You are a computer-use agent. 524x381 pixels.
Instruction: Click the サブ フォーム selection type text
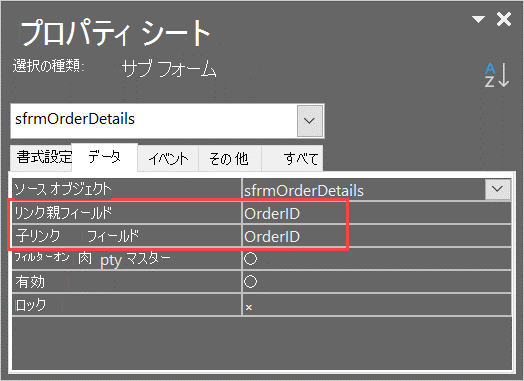click(169, 68)
